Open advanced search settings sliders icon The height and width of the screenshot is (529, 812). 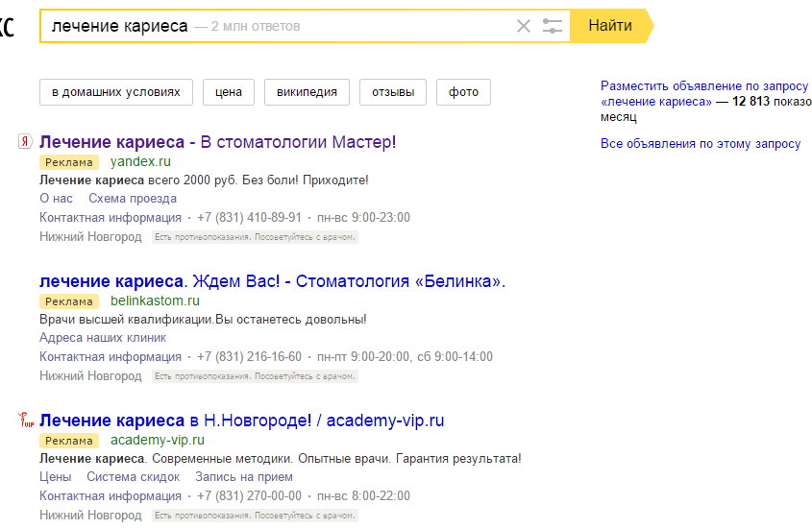click(552, 26)
